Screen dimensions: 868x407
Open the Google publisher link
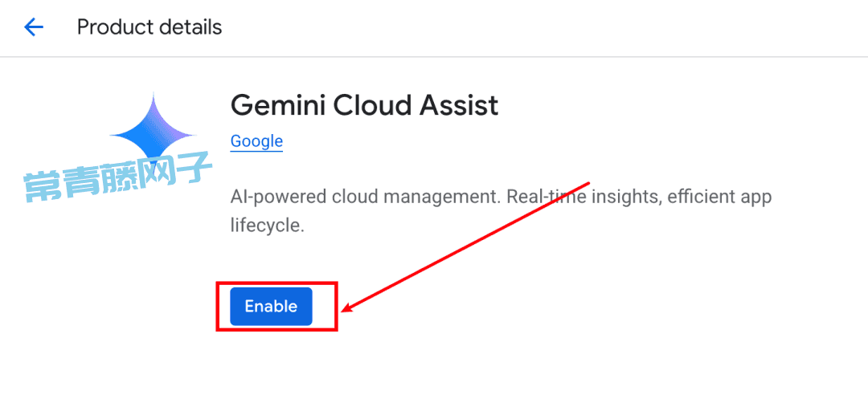pos(257,141)
